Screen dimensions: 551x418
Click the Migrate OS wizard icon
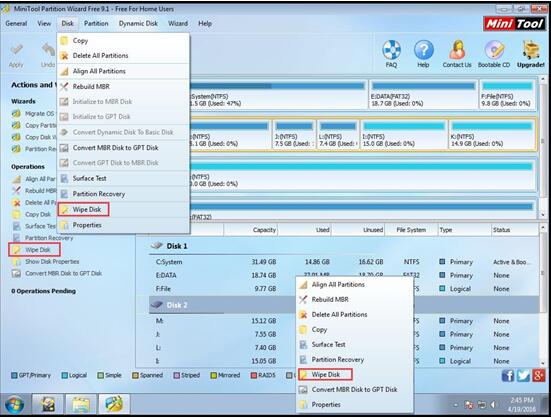click(16, 113)
